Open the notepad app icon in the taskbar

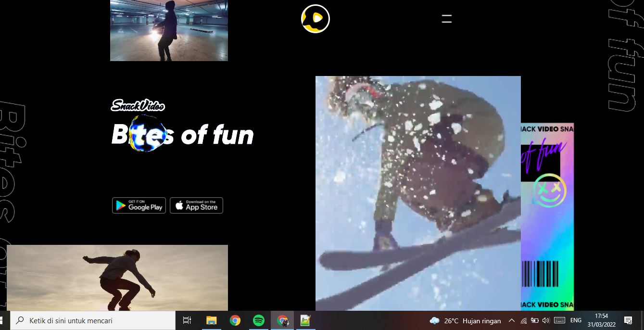[305, 320]
